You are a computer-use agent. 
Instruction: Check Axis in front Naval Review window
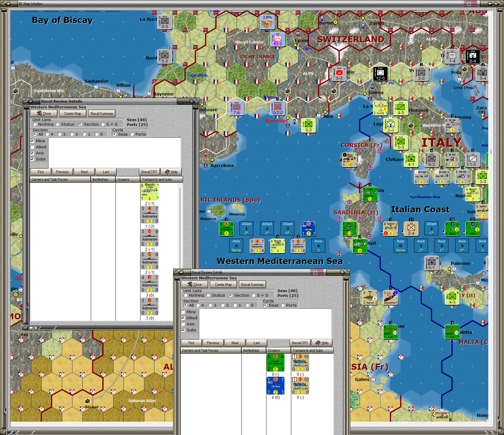(183, 324)
